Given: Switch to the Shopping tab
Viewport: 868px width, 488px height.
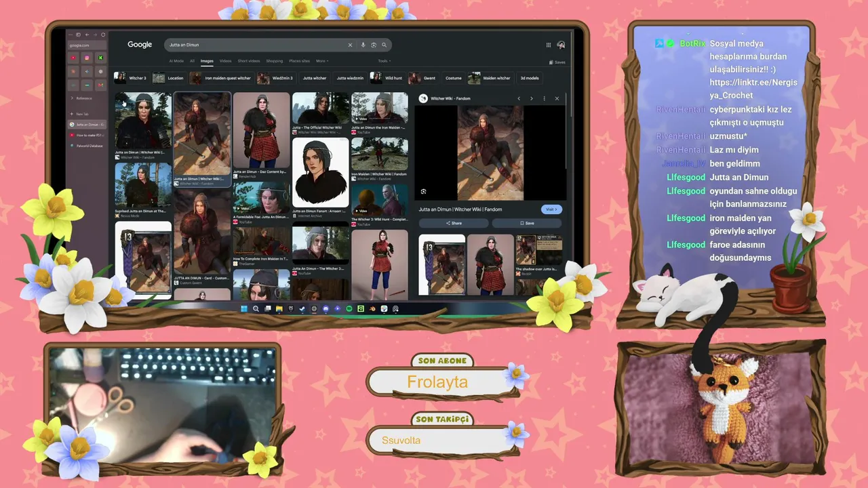Looking at the screenshot, I should pos(274,61).
